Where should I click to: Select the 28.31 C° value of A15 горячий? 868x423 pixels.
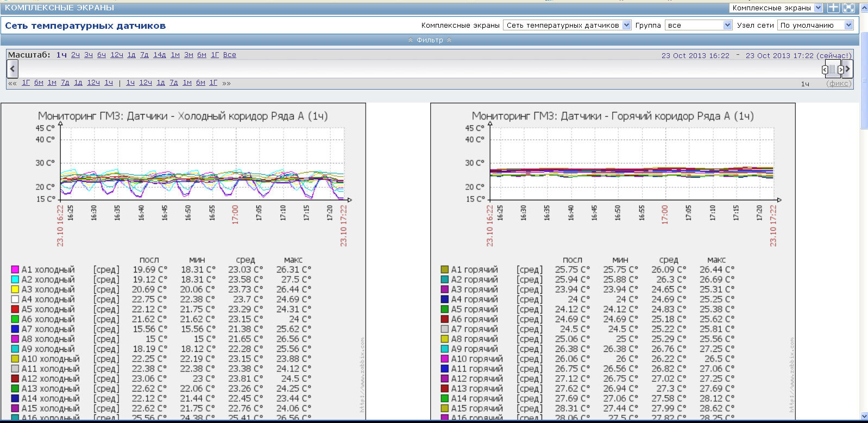click(572, 408)
